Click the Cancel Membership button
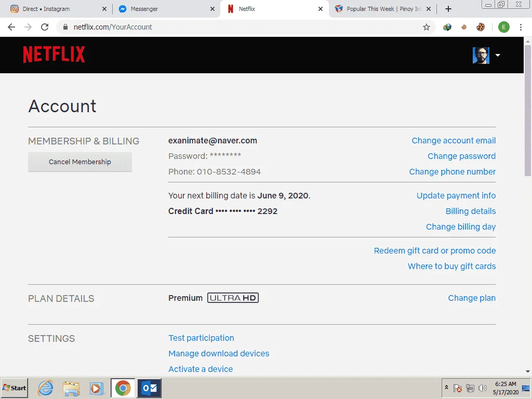Screen dimensions: 532x399 pos(79,162)
